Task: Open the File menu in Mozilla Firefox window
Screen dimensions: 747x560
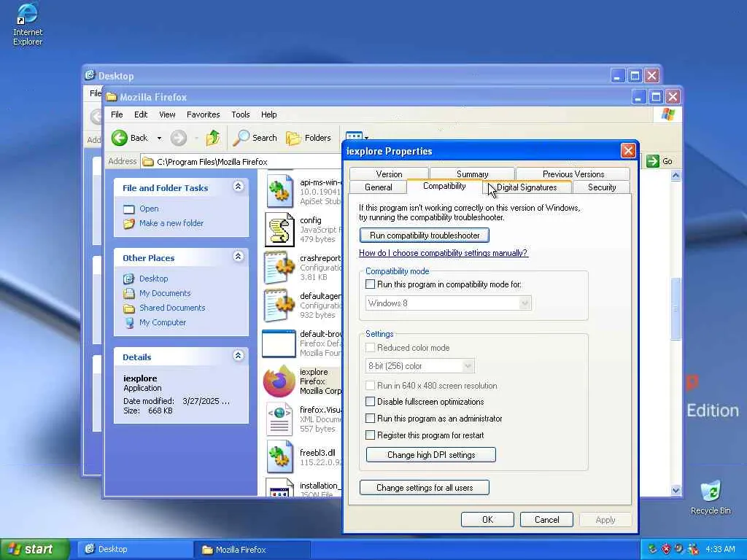Action: pyautogui.click(x=117, y=114)
